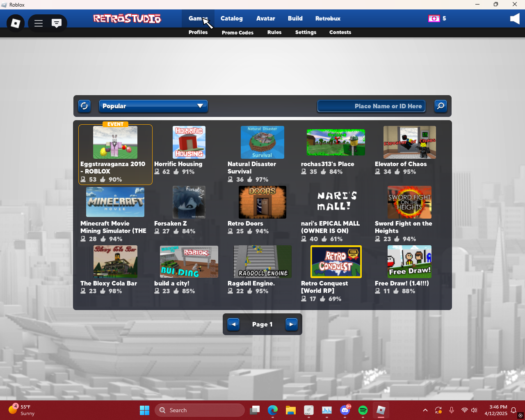Click the Minecraft Movie Mining Simulator title
The image size is (525, 420).
tap(113, 227)
